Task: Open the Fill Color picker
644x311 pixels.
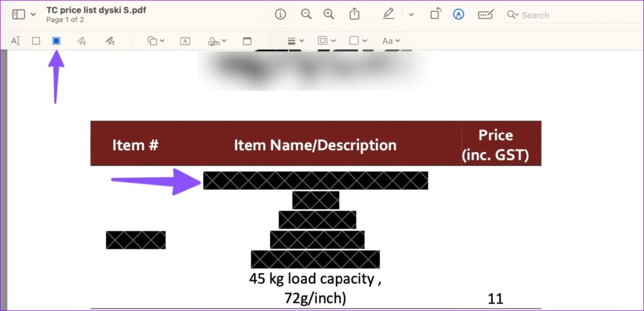Action: 358,41
